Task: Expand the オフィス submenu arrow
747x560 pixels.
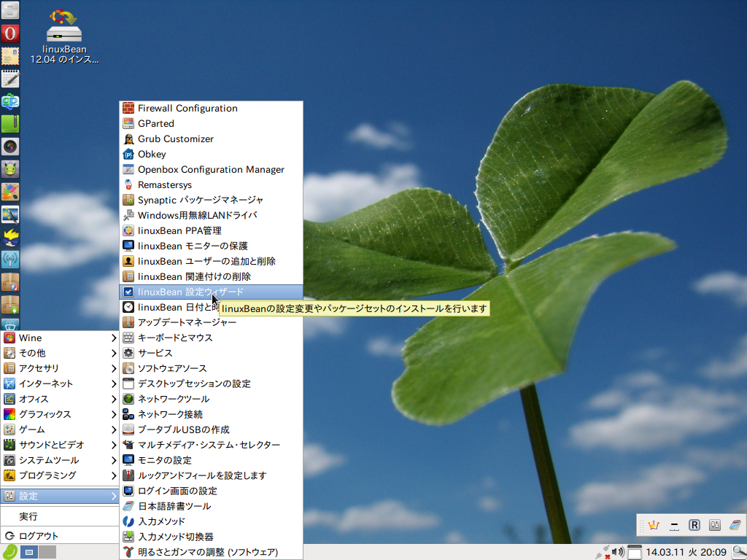Action: 113,399
